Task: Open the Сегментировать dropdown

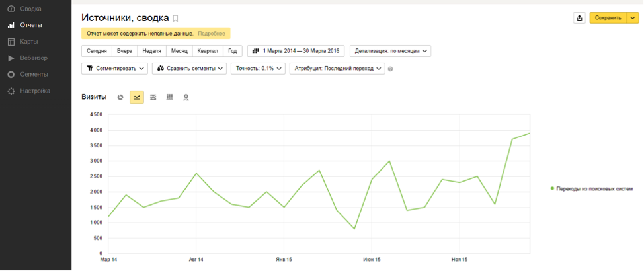Action: (114, 69)
